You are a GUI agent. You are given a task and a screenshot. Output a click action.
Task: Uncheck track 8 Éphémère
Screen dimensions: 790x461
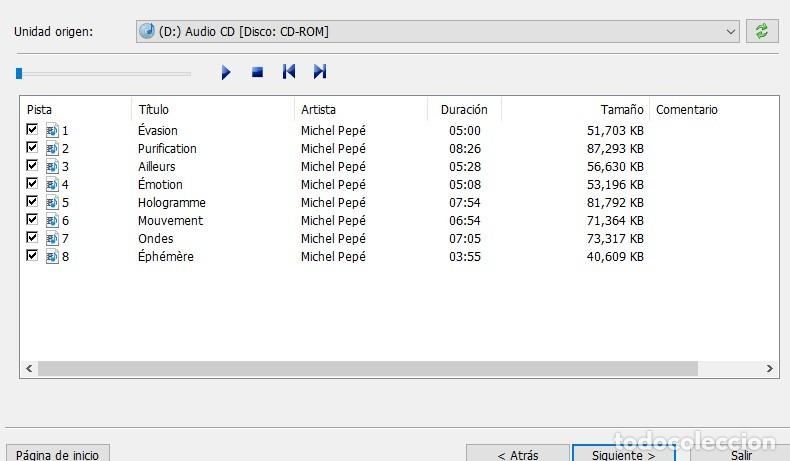tap(32, 255)
